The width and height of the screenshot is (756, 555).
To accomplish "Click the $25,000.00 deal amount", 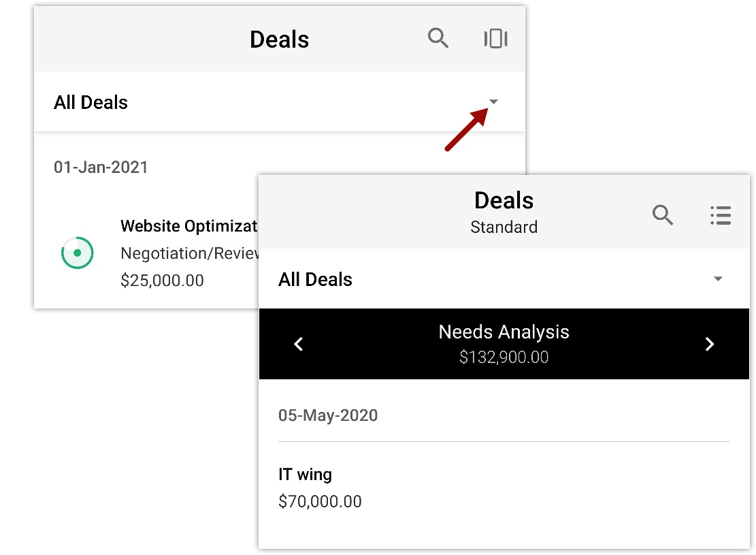I will click(162, 281).
